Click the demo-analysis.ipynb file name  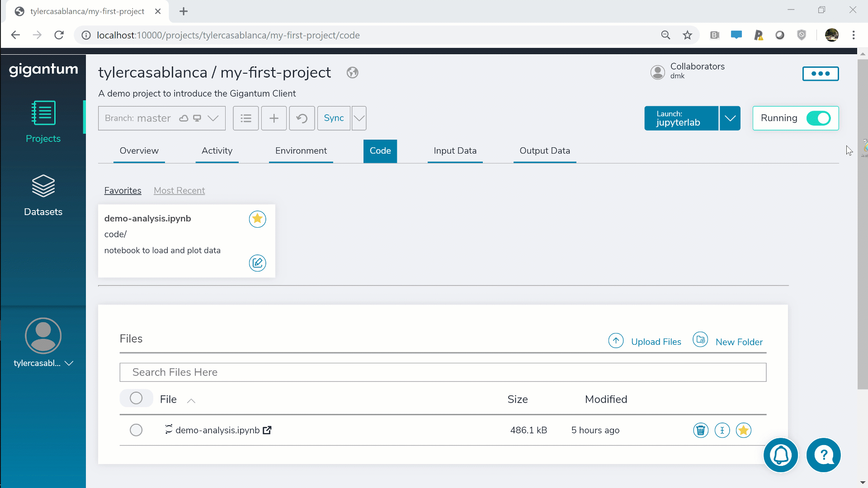217,430
